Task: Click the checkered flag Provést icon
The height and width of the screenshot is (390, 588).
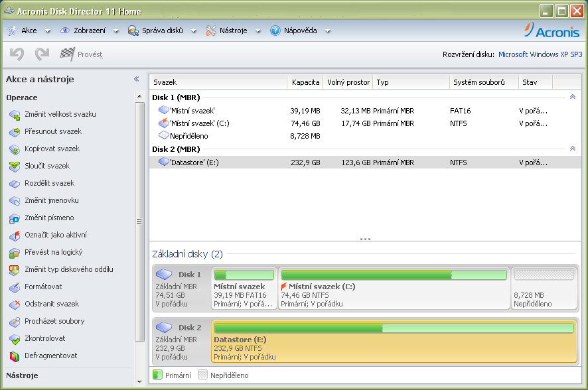Action: (x=68, y=54)
